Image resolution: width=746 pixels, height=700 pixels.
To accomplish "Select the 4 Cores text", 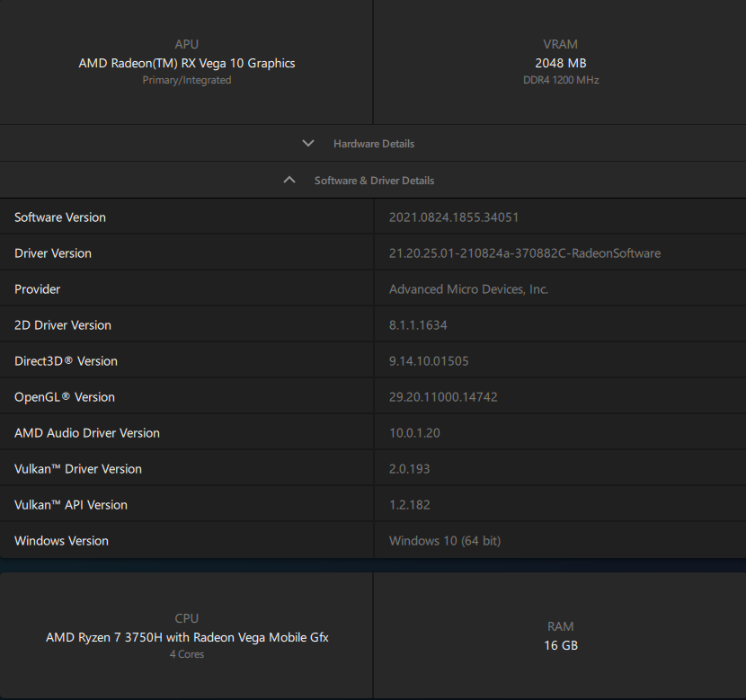I will (x=187, y=654).
